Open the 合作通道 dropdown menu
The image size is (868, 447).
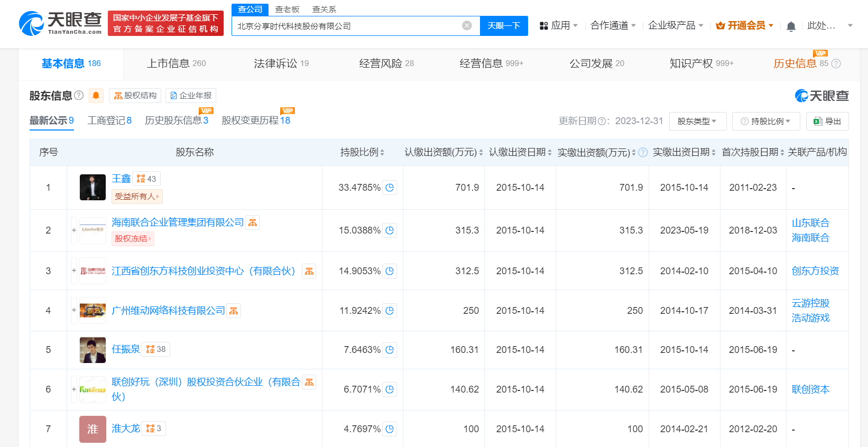coord(613,25)
